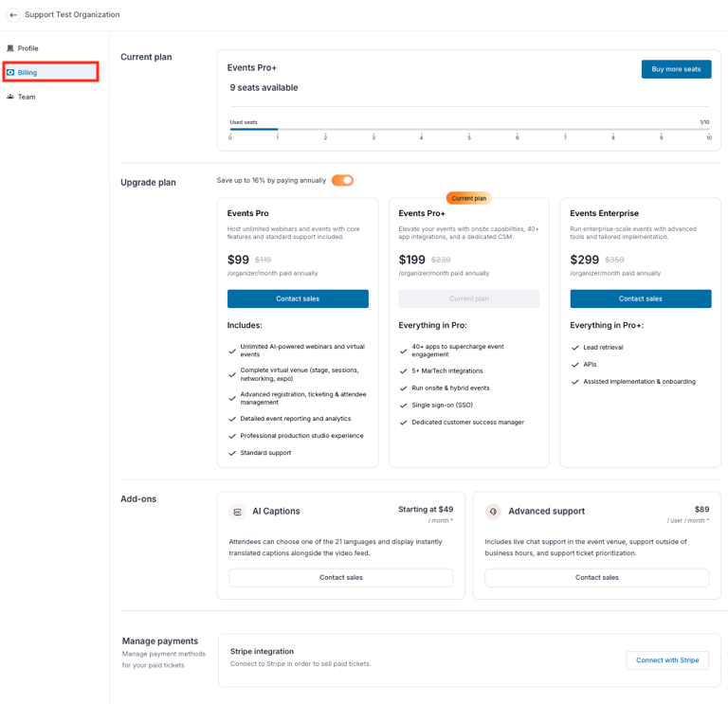This screenshot has width=728, height=704.
Task: Click the back arrow icon
Action: coord(13,15)
